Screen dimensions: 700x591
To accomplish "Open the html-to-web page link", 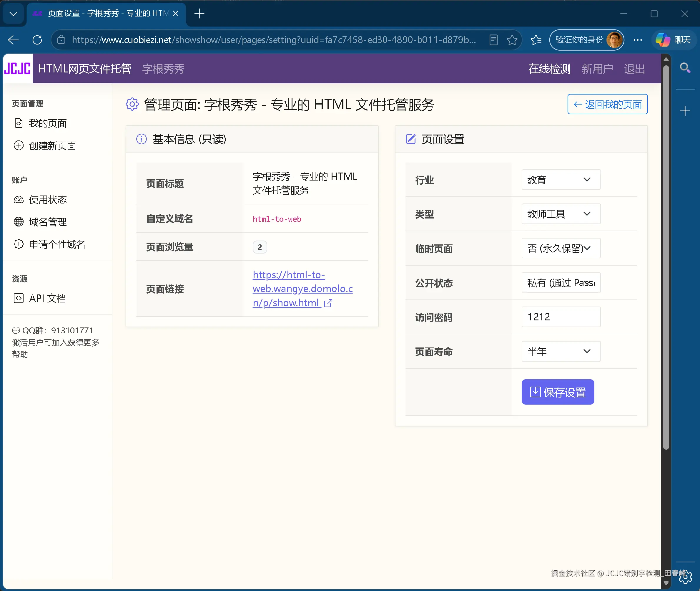I will click(x=302, y=289).
